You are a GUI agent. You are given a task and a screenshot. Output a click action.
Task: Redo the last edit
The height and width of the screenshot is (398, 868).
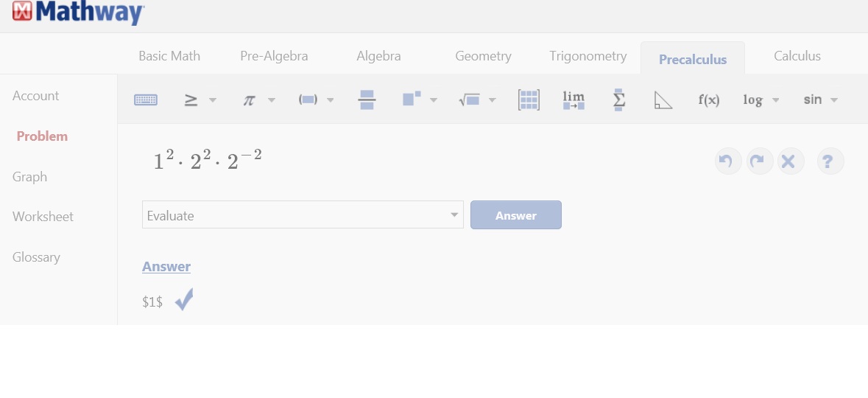(760, 161)
